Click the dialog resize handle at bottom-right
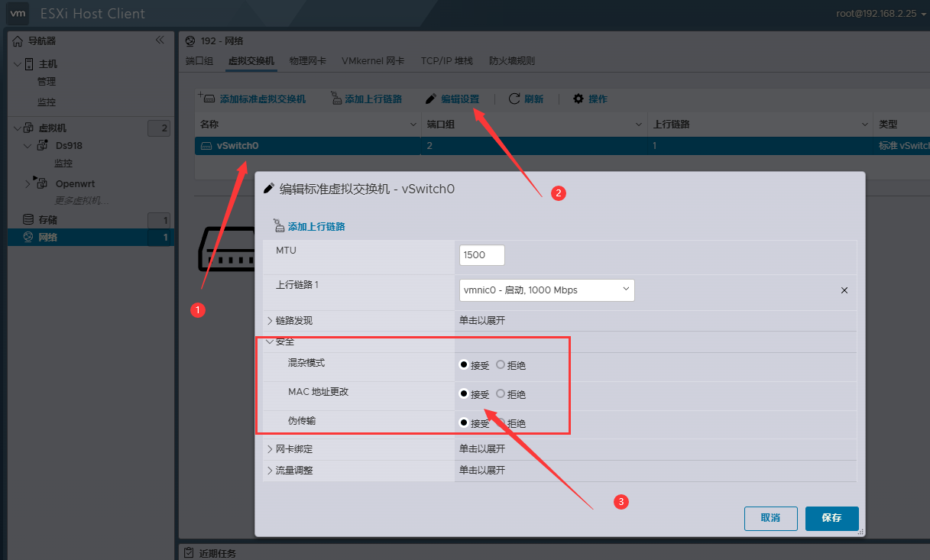The height and width of the screenshot is (560, 930). point(860,531)
